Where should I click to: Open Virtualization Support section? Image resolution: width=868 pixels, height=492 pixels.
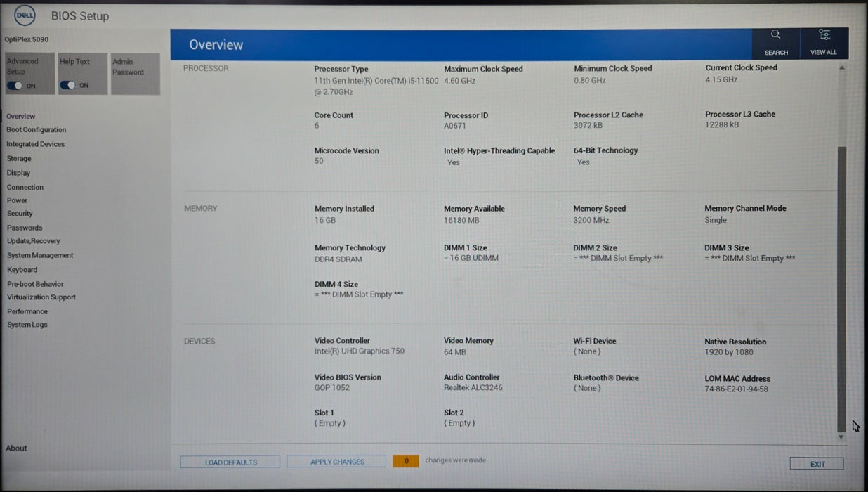(41, 297)
